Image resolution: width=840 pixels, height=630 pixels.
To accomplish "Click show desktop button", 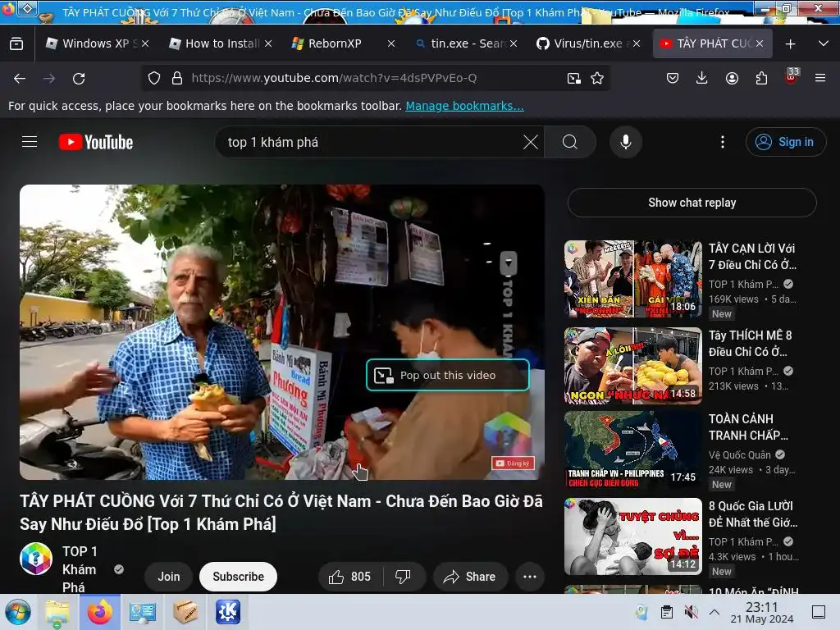I will (x=819, y=612).
